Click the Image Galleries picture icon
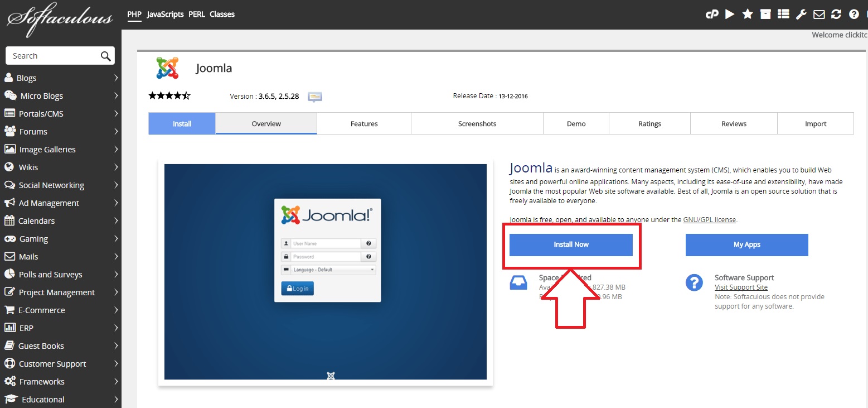Viewport: 868px width, 408px height. [9, 149]
